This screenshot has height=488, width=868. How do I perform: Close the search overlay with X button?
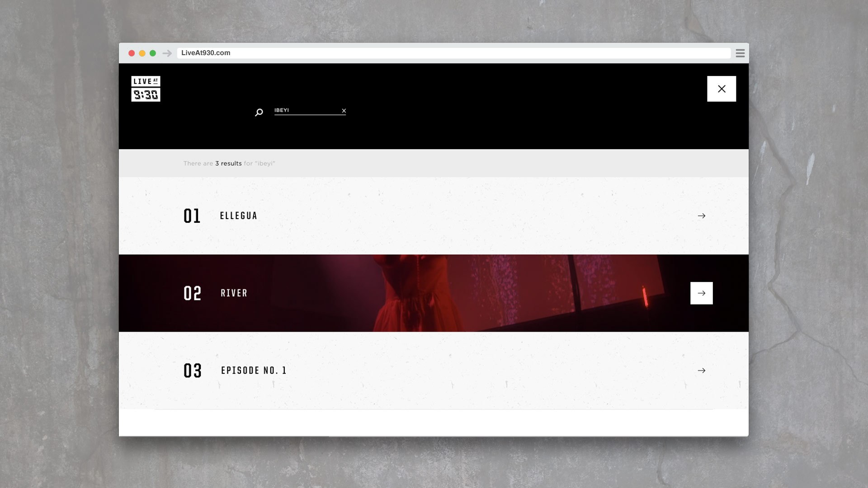coord(721,89)
